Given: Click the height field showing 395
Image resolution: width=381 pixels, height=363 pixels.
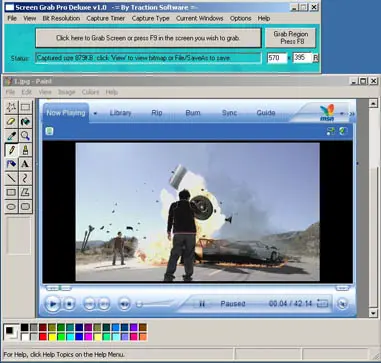Looking at the screenshot, I should click(x=302, y=58).
